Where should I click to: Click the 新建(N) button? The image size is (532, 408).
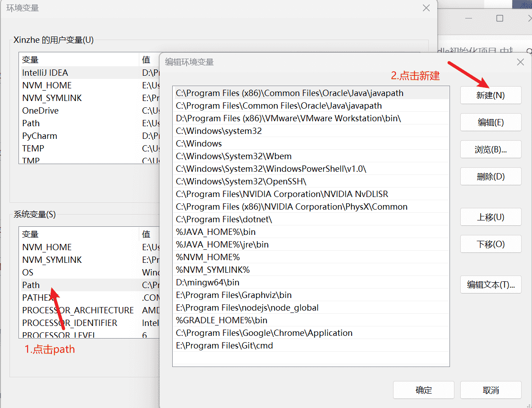click(491, 96)
